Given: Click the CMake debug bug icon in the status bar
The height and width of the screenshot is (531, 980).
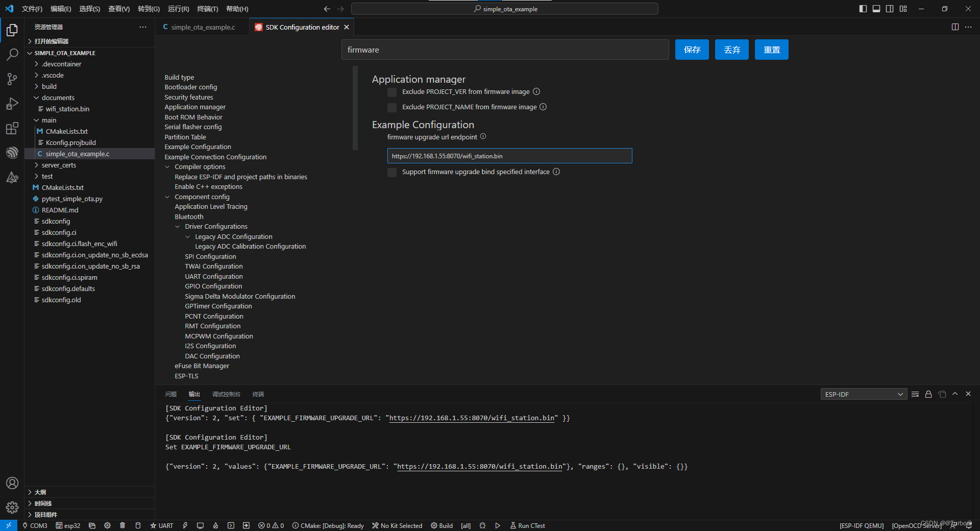Looking at the screenshot, I should [x=482, y=526].
